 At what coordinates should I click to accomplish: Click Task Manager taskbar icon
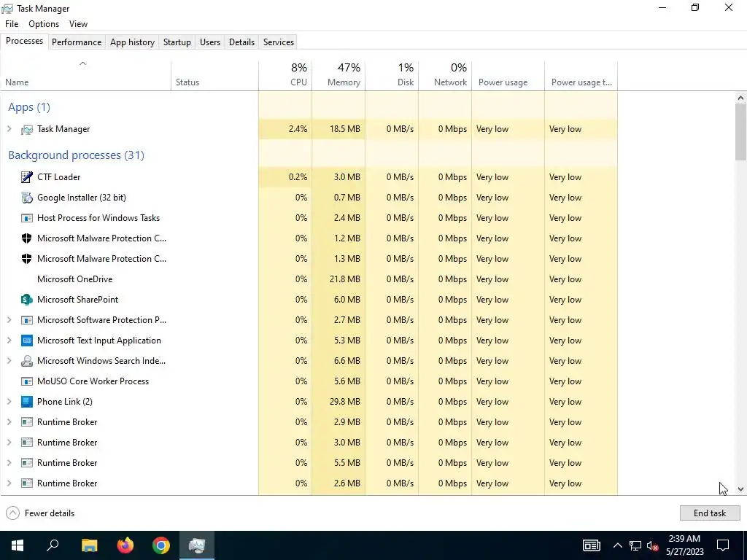click(197, 545)
